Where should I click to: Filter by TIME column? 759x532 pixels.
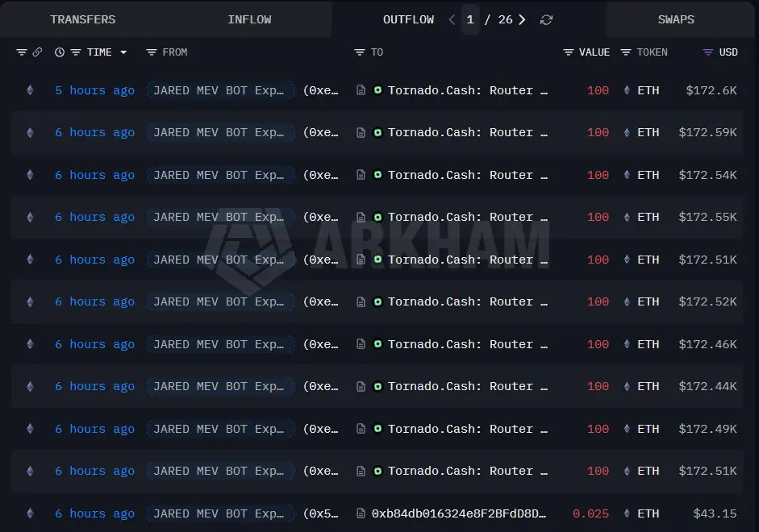coord(76,52)
